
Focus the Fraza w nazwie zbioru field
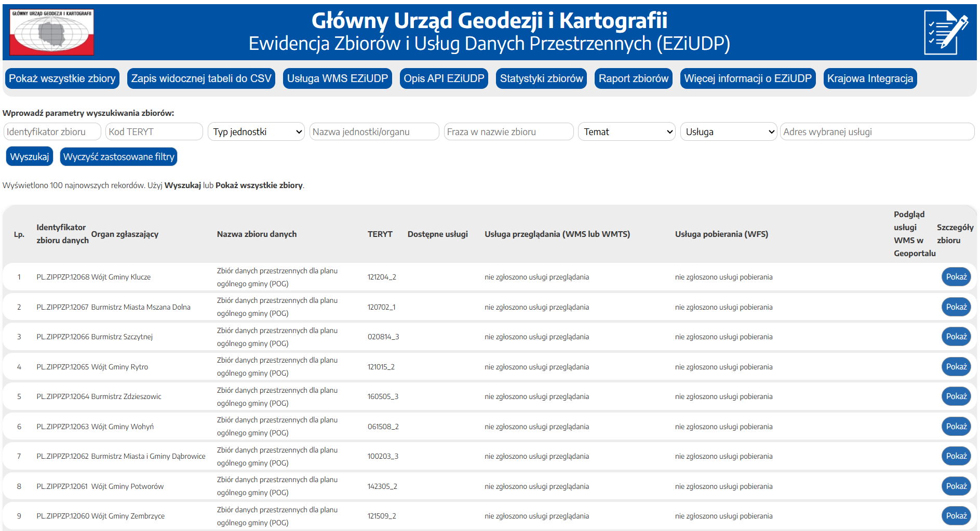click(x=508, y=131)
